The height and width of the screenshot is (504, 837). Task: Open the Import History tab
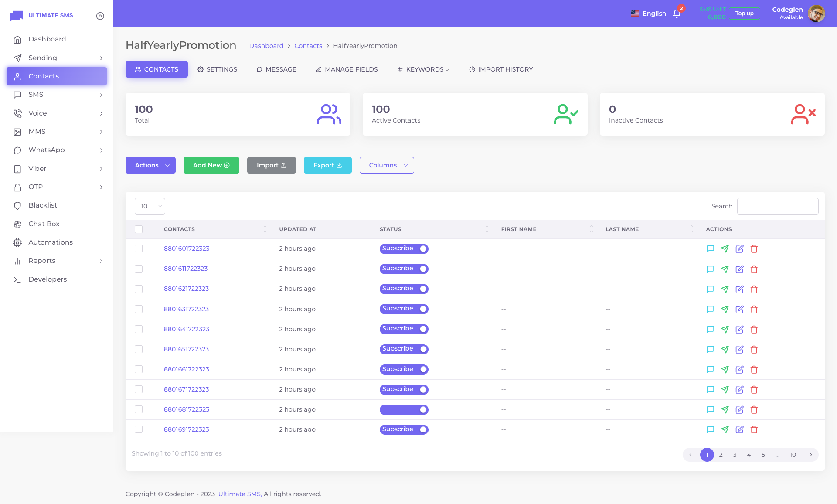pyautogui.click(x=501, y=69)
